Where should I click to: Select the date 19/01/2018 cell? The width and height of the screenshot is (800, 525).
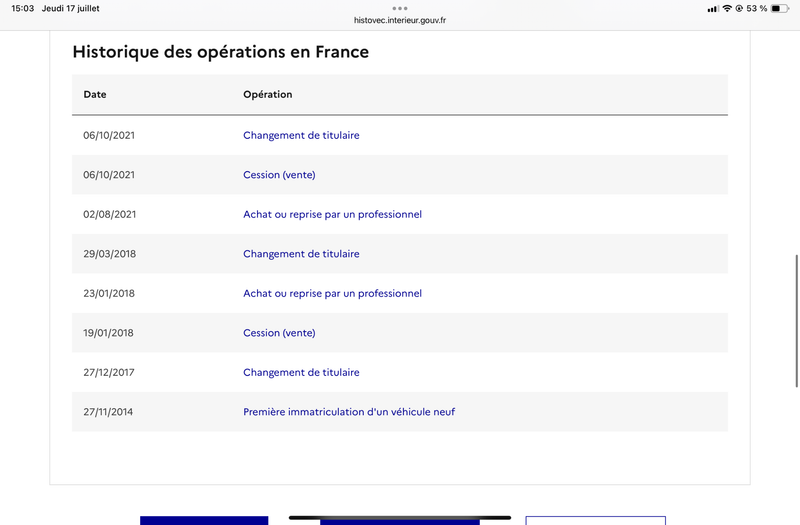[x=108, y=333]
